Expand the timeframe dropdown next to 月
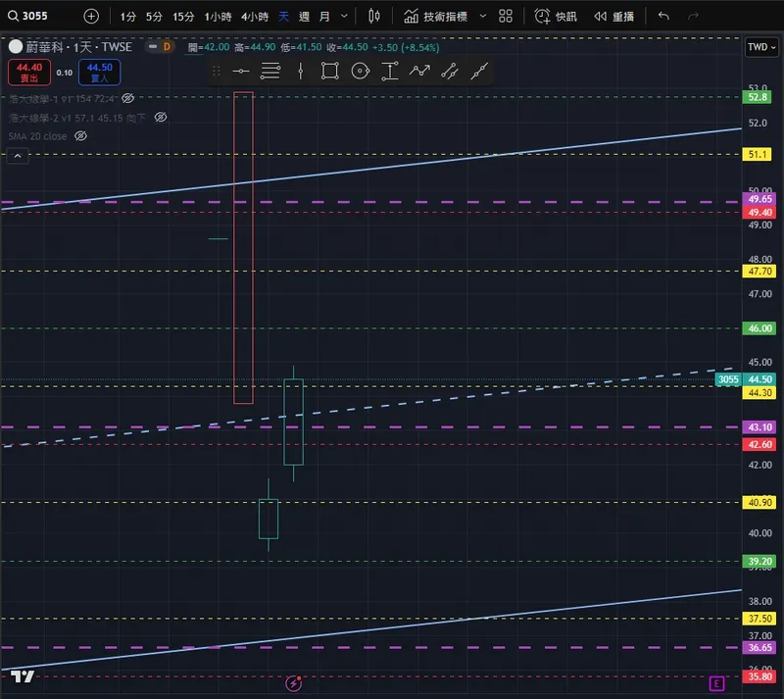The height and width of the screenshot is (699, 784). pos(343,17)
